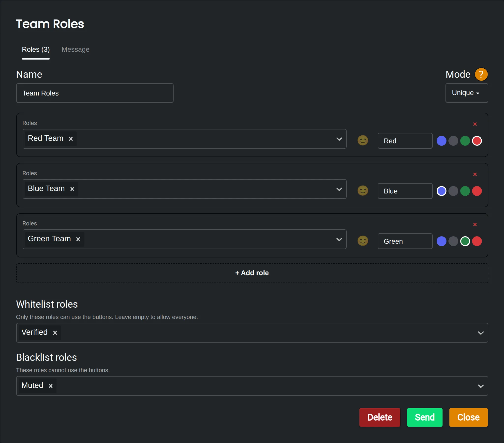Choose blue color for Red Team button
Image resolution: width=504 pixels, height=443 pixels.
click(x=441, y=141)
